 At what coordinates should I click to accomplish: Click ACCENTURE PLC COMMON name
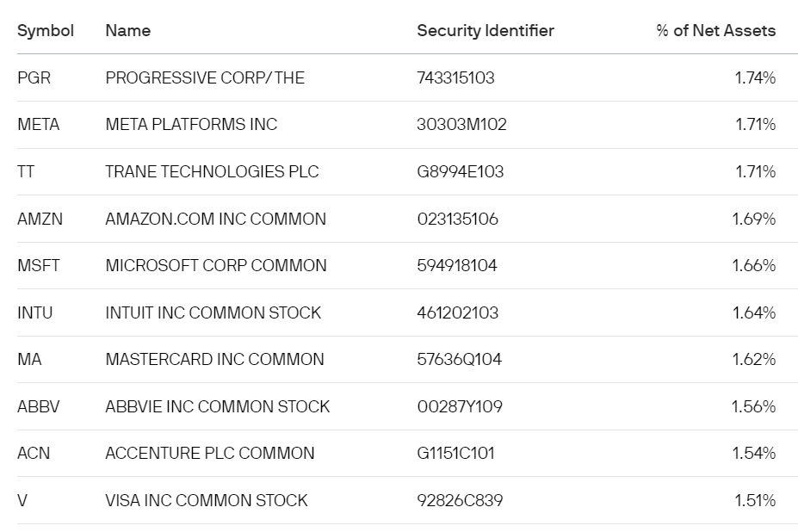point(210,453)
